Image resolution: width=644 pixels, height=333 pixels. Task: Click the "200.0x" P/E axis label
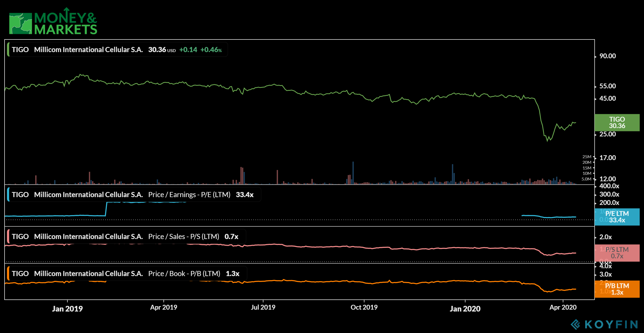(609, 202)
